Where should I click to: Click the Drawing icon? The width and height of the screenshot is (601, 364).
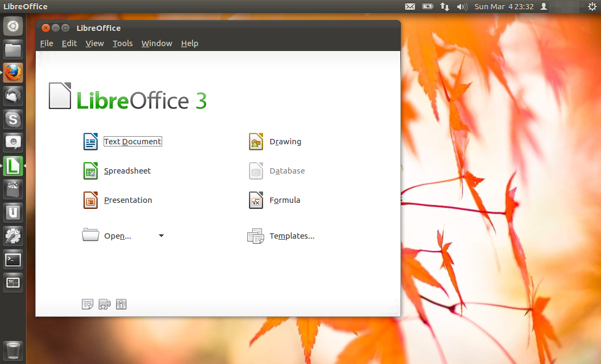click(x=256, y=142)
